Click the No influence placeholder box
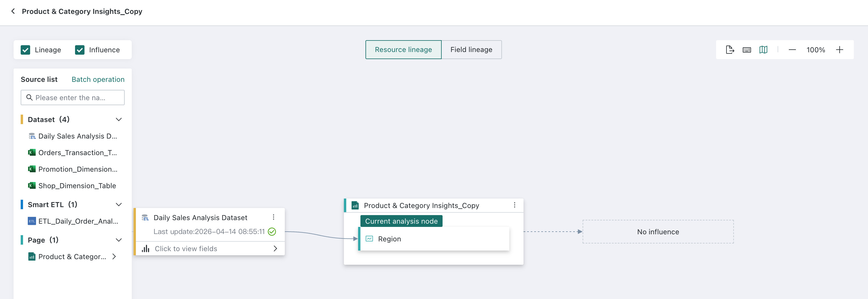 (x=658, y=232)
